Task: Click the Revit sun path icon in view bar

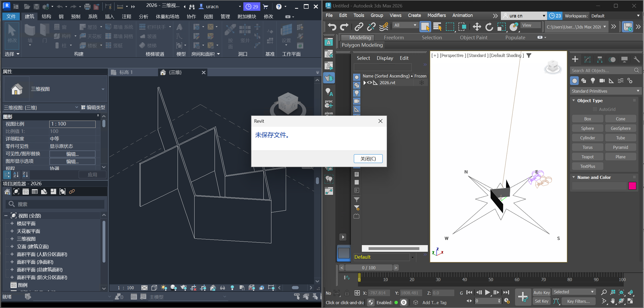Action: point(164,288)
